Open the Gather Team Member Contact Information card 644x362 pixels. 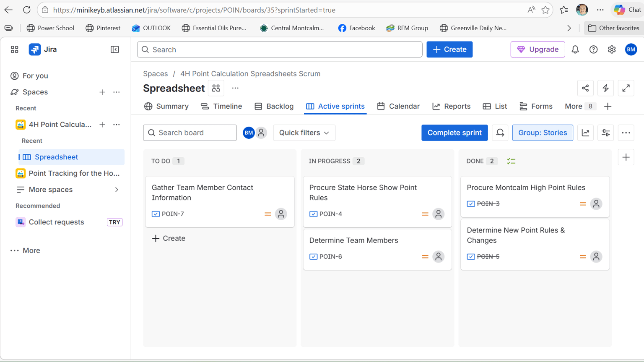pos(220,202)
